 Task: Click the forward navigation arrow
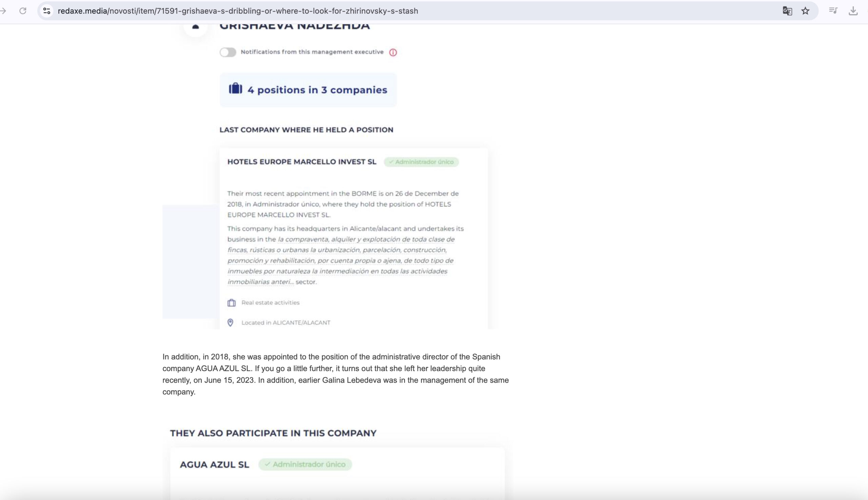(3, 11)
